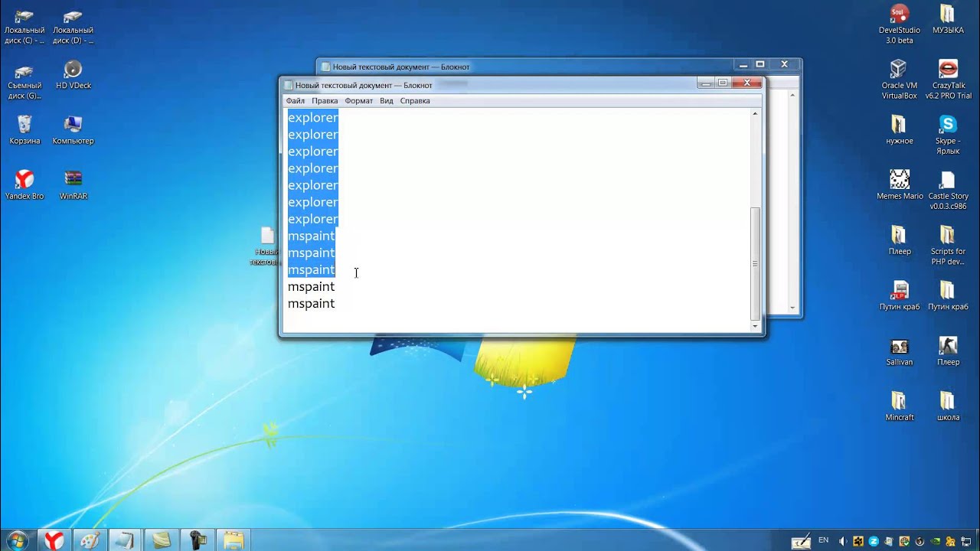980x551 pixels.
Task: Click the camcorder recorder taskbar icon
Action: [197, 540]
